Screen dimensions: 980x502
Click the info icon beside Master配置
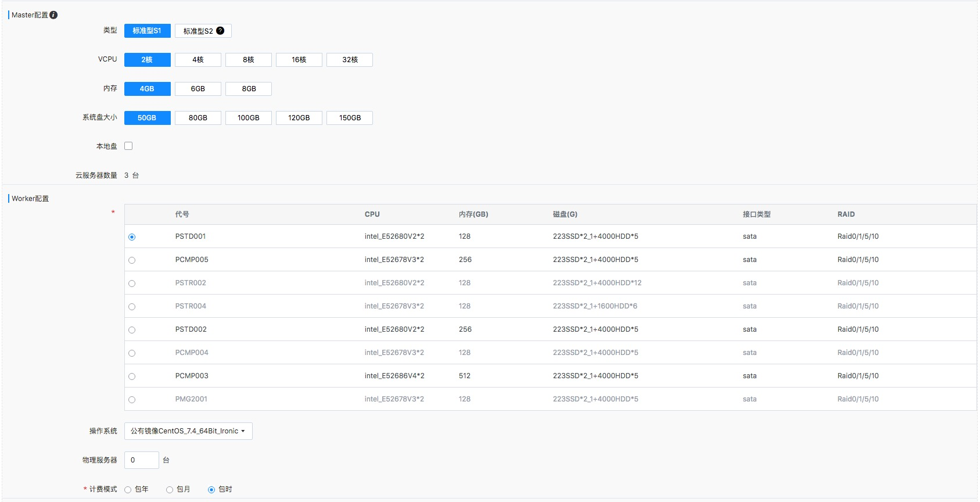point(53,15)
